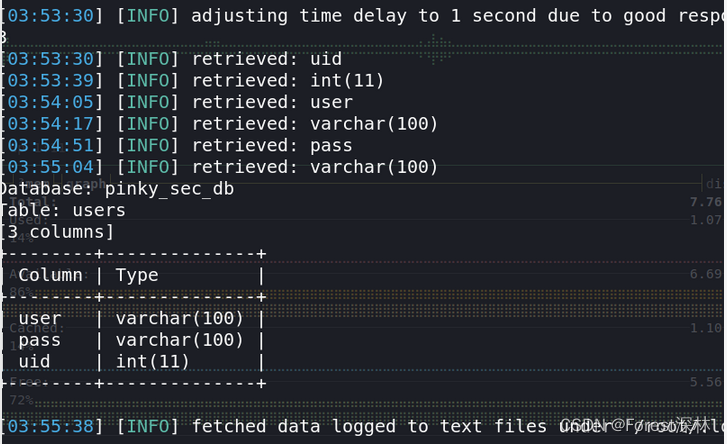727x444 pixels.
Task: Click the 'fetched data logged' message
Action: 294,426
